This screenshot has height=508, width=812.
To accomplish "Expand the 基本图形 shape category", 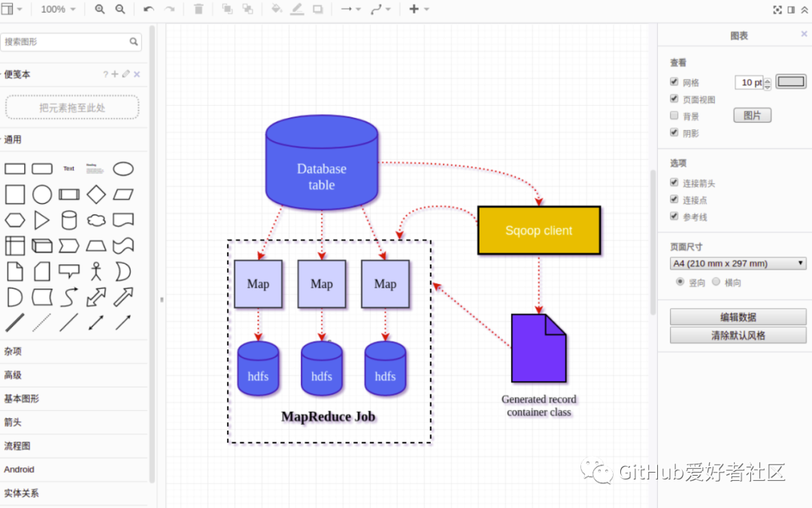I will pyautogui.click(x=21, y=398).
